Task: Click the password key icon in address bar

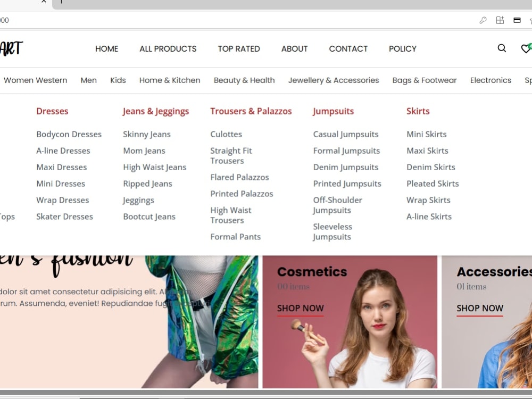Action: tap(483, 20)
